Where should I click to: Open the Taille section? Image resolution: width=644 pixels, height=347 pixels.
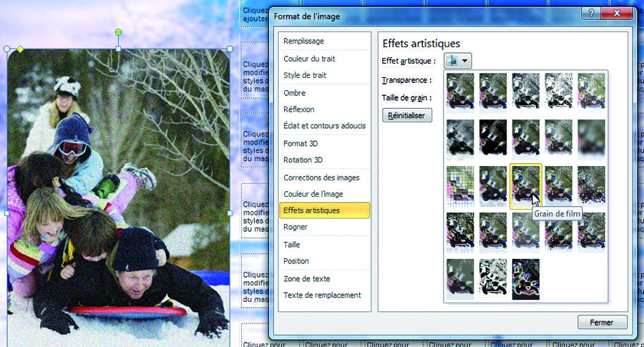pyautogui.click(x=324, y=245)
